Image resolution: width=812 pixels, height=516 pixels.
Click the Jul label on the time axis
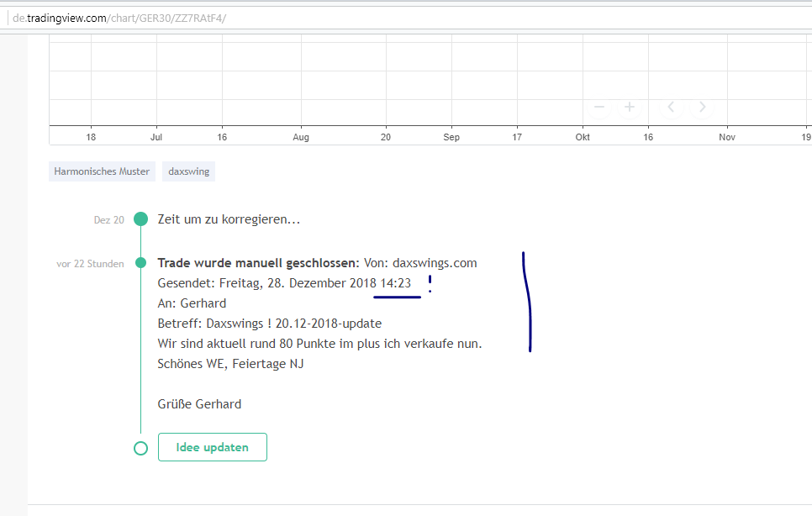pyautogui.click(x=156, y=136)
